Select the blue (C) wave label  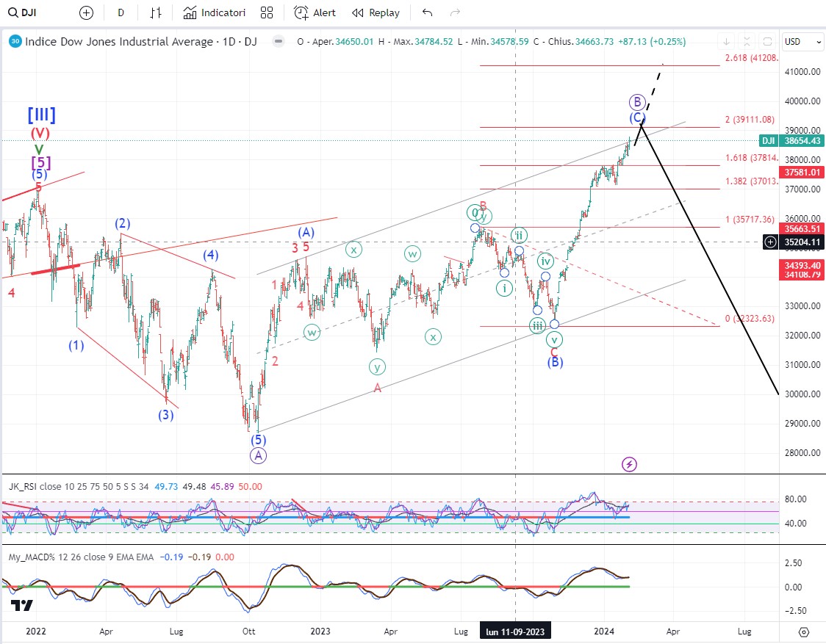coord(637,117)
